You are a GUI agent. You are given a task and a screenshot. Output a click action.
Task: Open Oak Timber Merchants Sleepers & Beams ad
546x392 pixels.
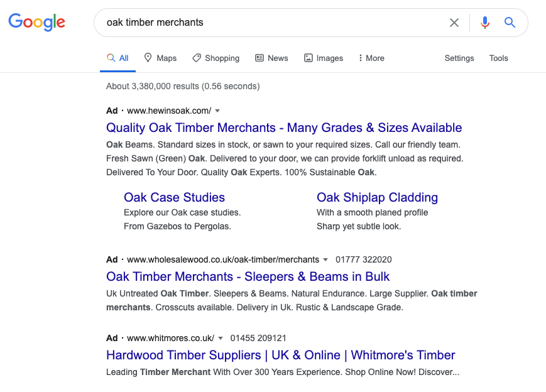coord(248,277)
